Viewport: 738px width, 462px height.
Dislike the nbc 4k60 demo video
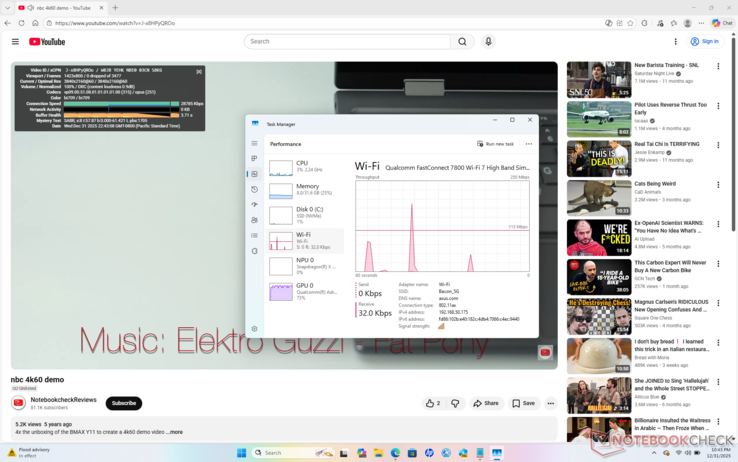click(x=455, y=403)
